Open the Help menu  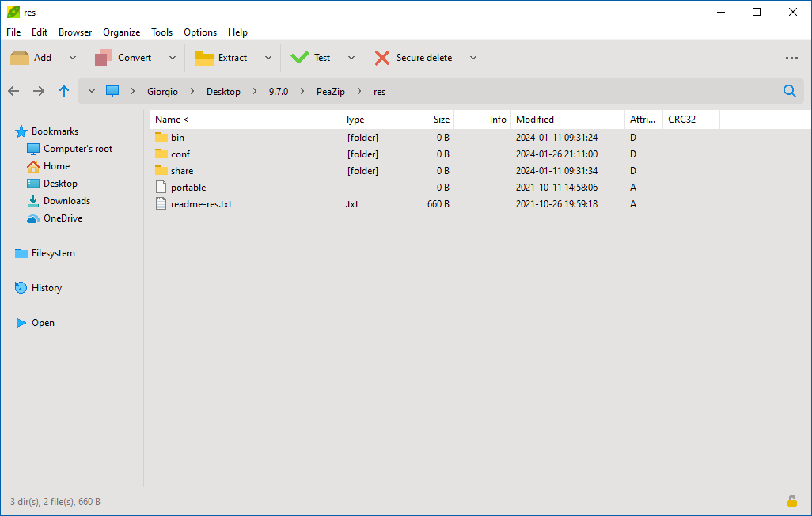pyautogui.click(x=237, y=32)
